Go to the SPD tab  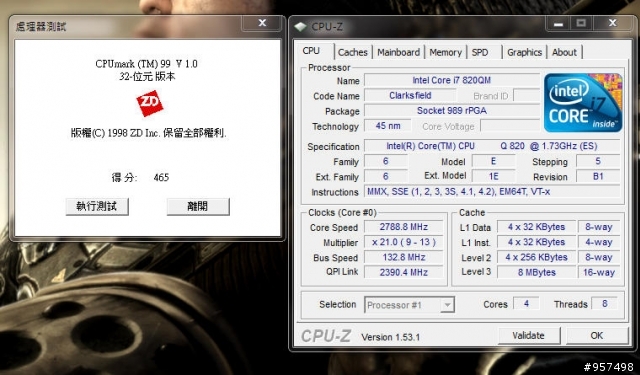click(x=480, y=52)
